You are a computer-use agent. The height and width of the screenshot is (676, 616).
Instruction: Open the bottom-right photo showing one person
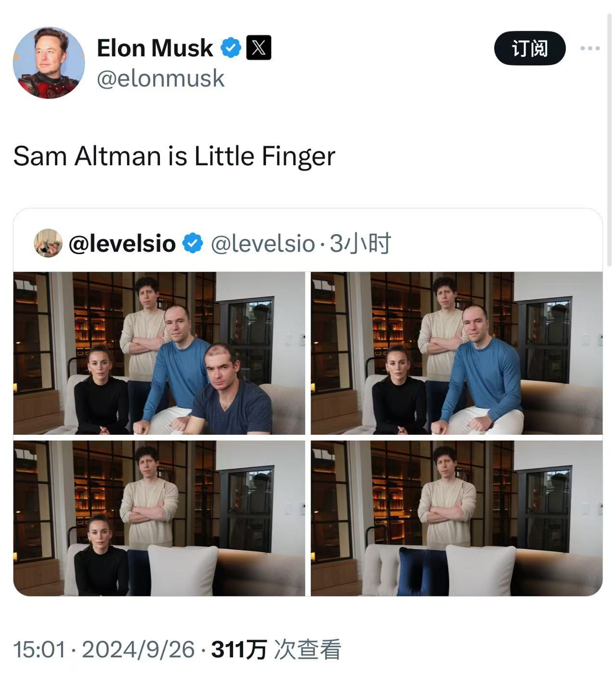pos(456,518)
